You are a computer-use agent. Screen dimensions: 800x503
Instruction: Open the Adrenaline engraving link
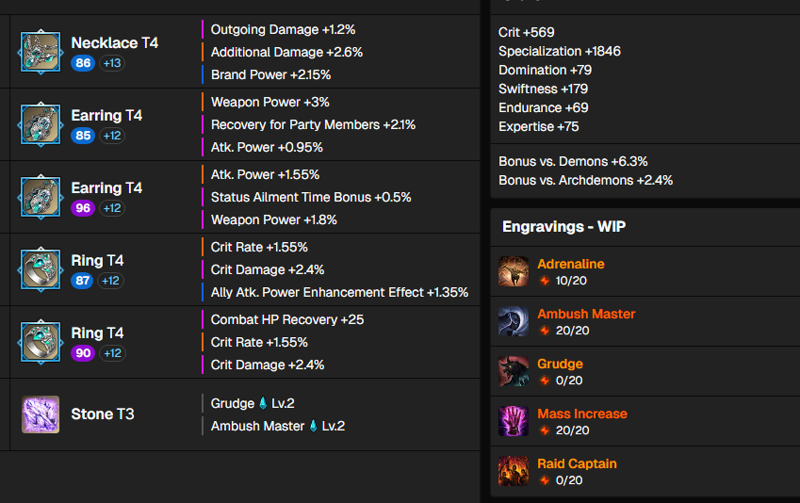tap(570, 264)
